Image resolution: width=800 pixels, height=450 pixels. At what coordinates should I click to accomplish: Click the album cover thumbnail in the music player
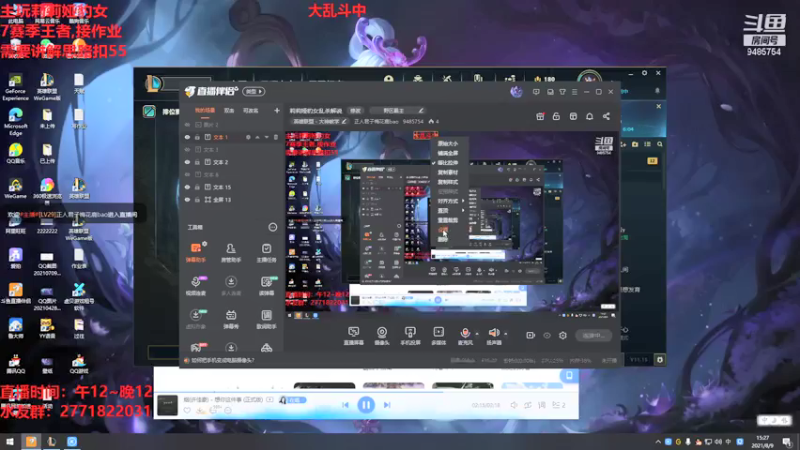(x=167, y=405)
